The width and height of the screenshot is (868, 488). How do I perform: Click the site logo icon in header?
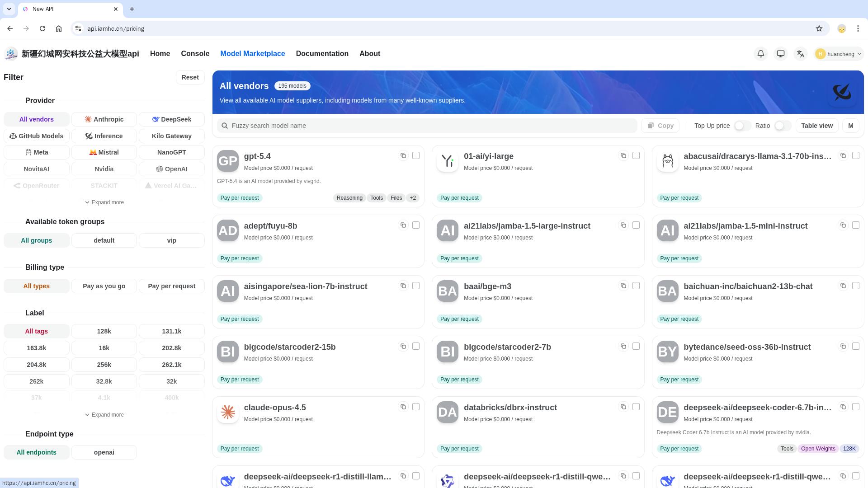click(11, 54)
